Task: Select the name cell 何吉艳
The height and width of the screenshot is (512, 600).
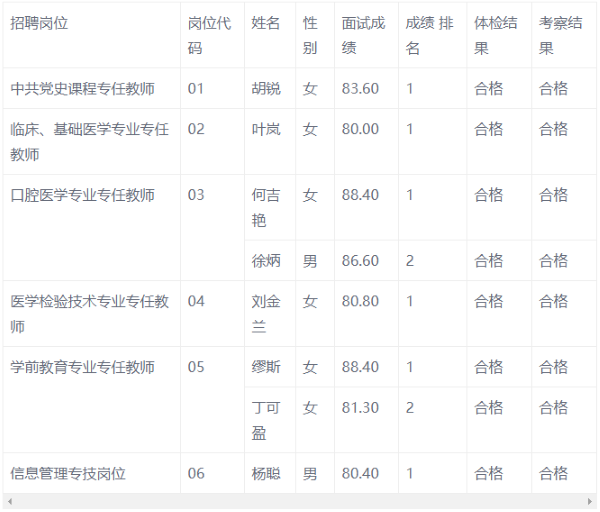Action: click(266, 208)
